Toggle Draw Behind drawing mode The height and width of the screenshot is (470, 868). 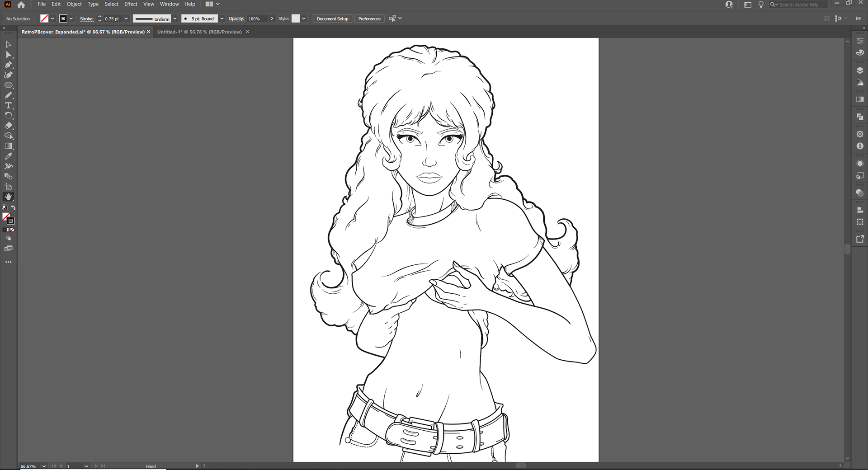click(x=8, y=238)
